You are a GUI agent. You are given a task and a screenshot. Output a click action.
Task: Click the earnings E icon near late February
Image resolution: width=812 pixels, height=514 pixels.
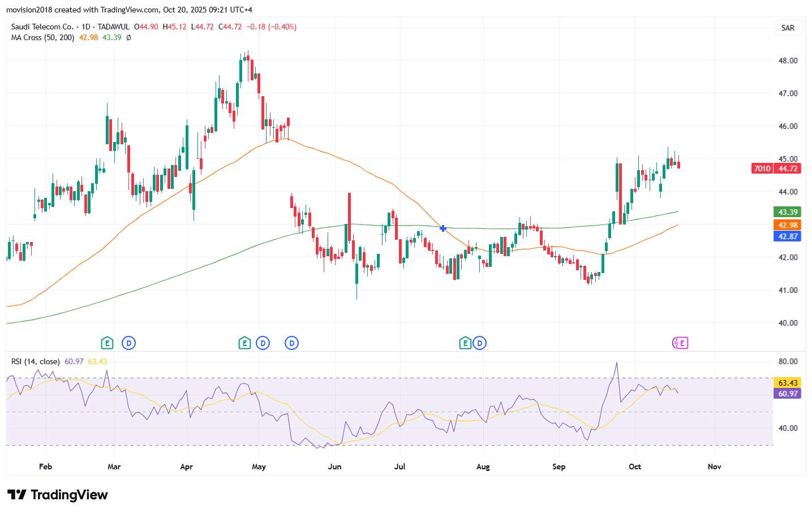tap(107, 343)
